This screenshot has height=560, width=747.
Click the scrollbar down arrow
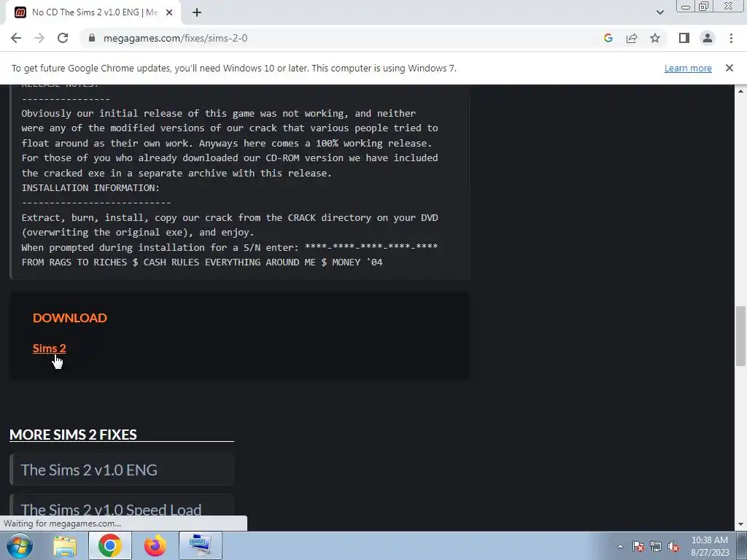click(740, 524)
